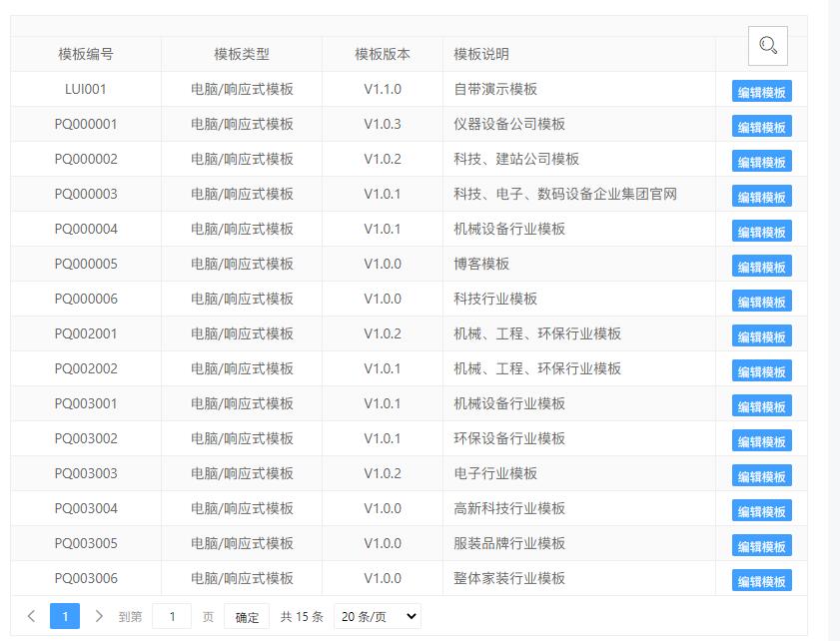Edit template for PQ000005 博客模板

click(x=761, y=267)
